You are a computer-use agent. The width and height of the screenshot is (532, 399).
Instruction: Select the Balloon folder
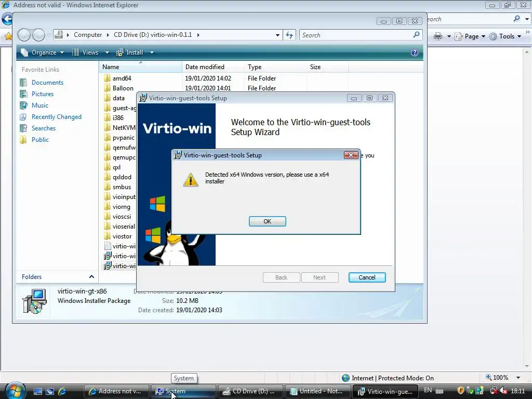click(x=123, y=88)
